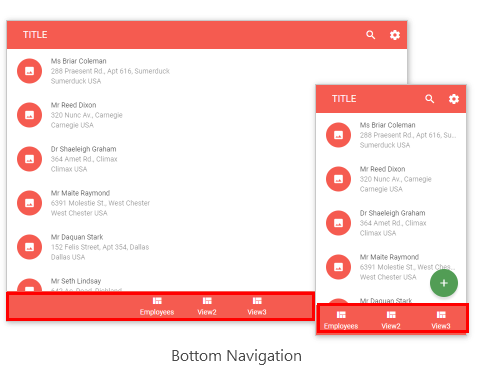Click avatar icon beside Mr Maite Raymond, narrow window

339,267
